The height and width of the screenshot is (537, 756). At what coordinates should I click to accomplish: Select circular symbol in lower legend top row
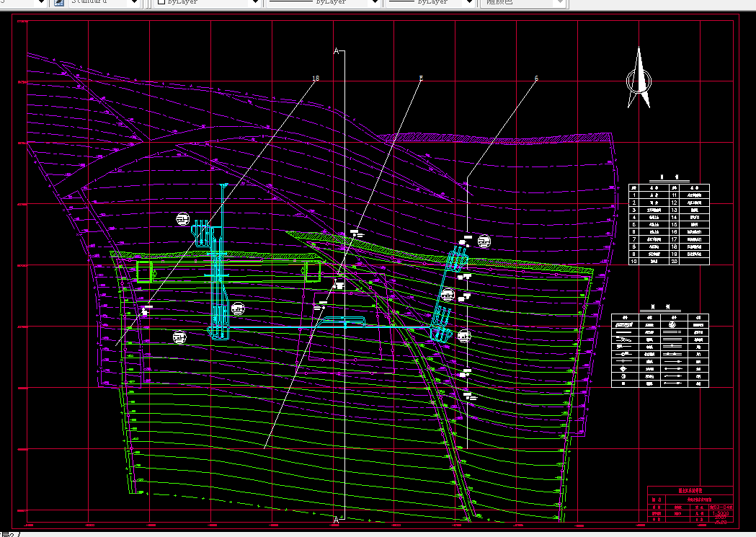(x=672, y=325)
